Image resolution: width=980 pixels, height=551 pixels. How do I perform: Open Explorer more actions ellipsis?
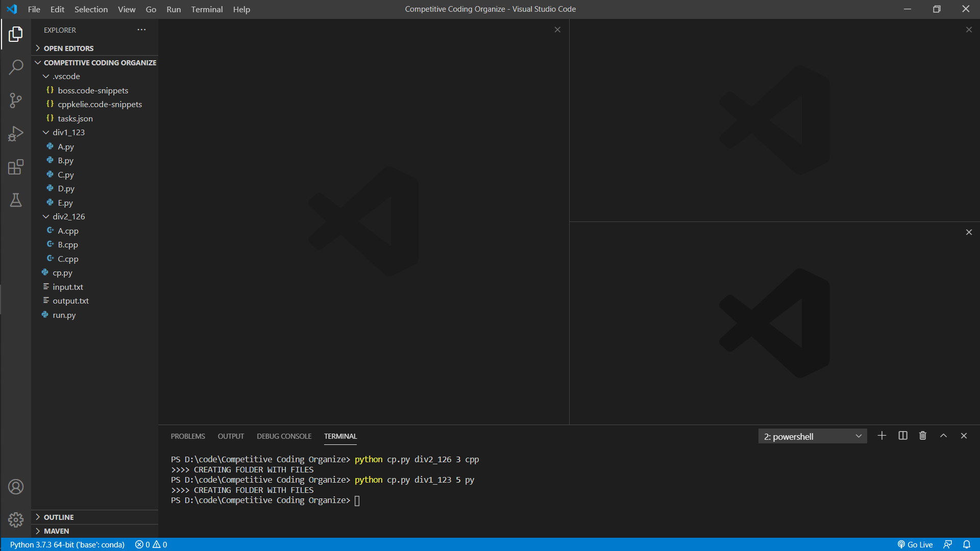[x=141, y=30]
